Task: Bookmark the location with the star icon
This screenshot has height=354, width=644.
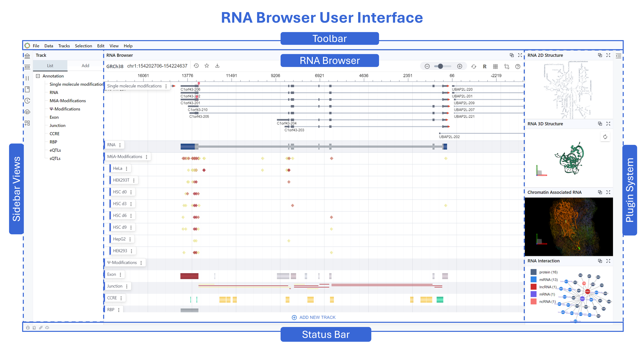Action: click(207, 66)
